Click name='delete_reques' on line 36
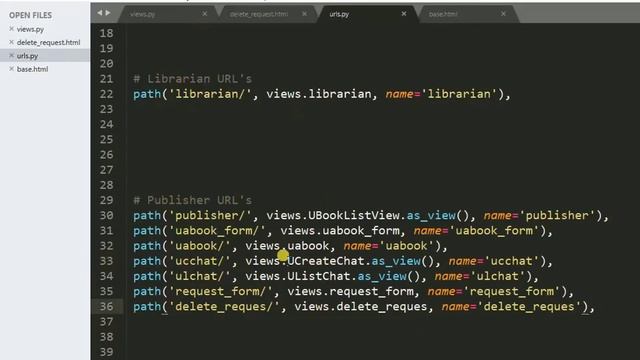The width and height of the screenshot is (640, 360). [511, 307]
